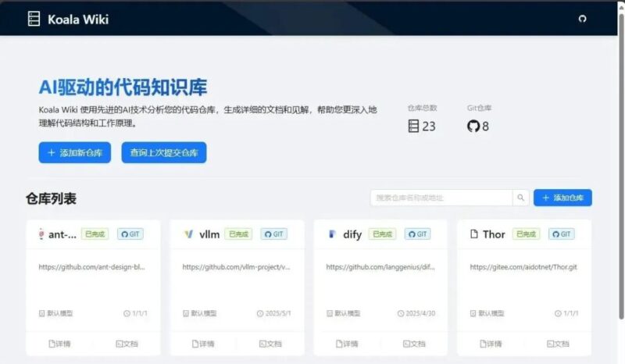Click the Git仓库 GitHub counter icon

(x=473, y=127)
